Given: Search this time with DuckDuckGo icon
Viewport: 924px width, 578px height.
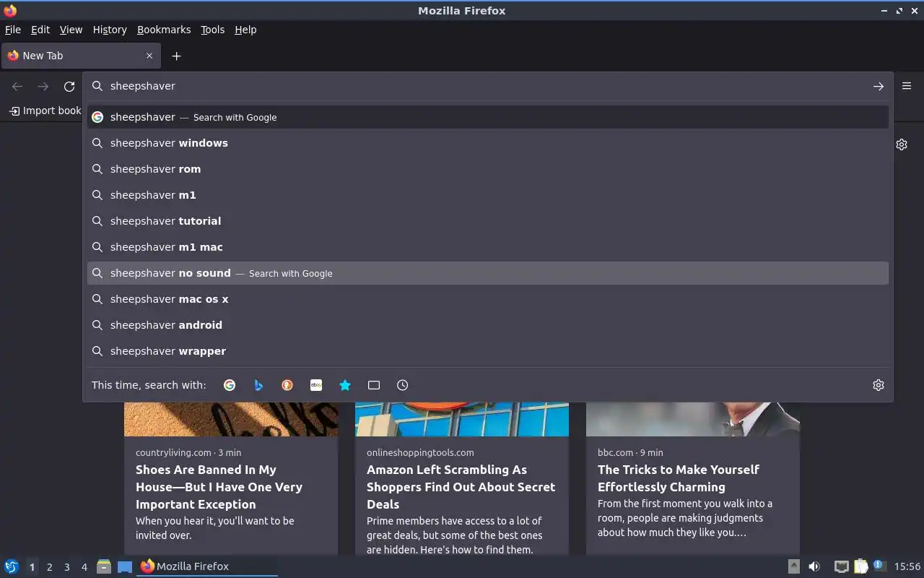Looking at the screenshot, I should [287, 385].
